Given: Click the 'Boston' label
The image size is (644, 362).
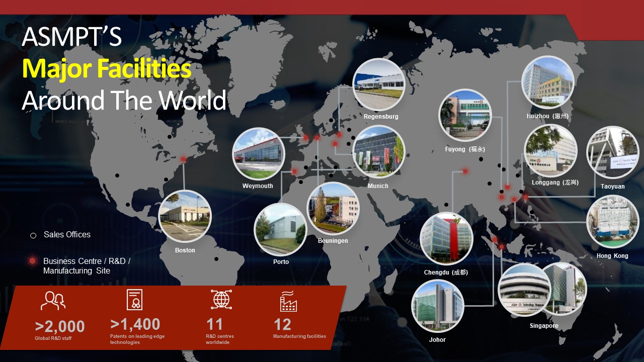Looking at the screenshot, I should click(185, 250).
